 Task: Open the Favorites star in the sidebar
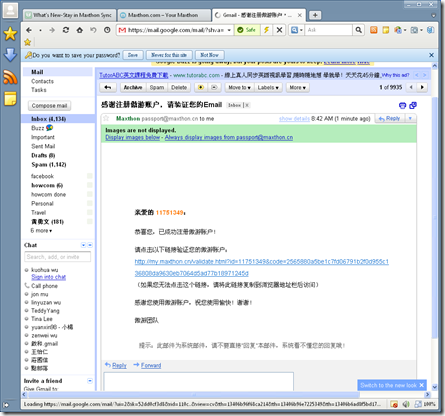pos(10,33)
